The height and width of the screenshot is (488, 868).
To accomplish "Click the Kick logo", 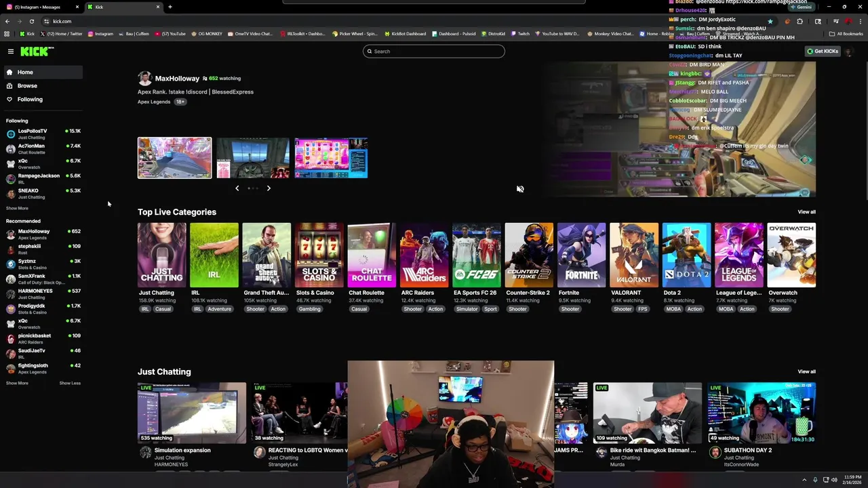I will (37, 52).
